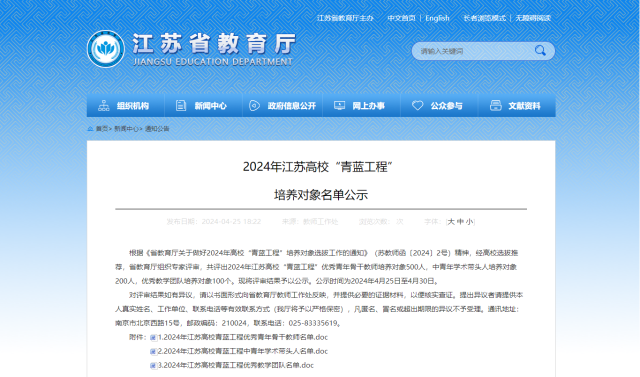Click the 新闻中心 document icon
The width and height of the screenshot is (640, 377).
pyautogui.click(x=181, y=106)
